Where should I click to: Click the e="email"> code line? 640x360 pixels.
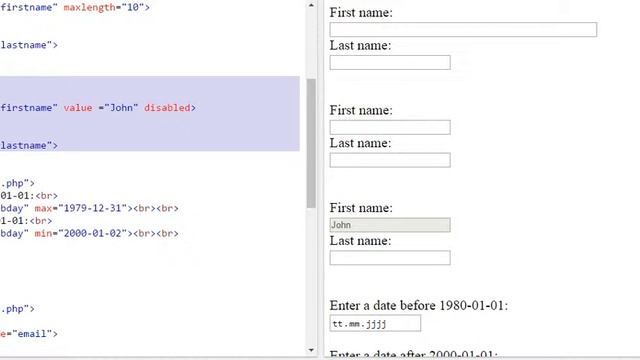click(x=29, y=334)
